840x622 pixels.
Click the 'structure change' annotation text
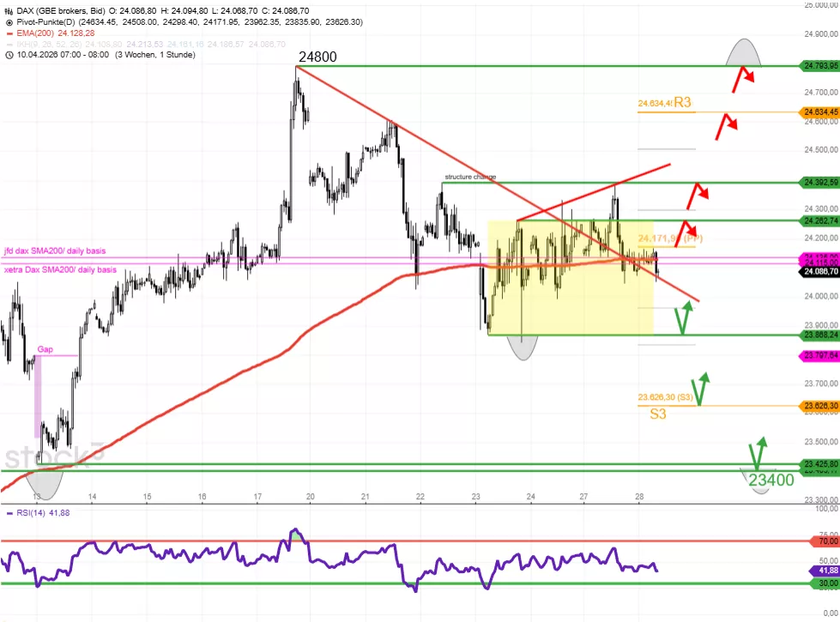click(x=469, y=178)
